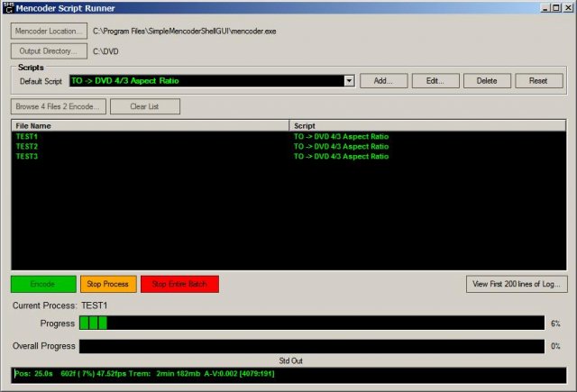Click the script cell for TEST3

point(341,156)
